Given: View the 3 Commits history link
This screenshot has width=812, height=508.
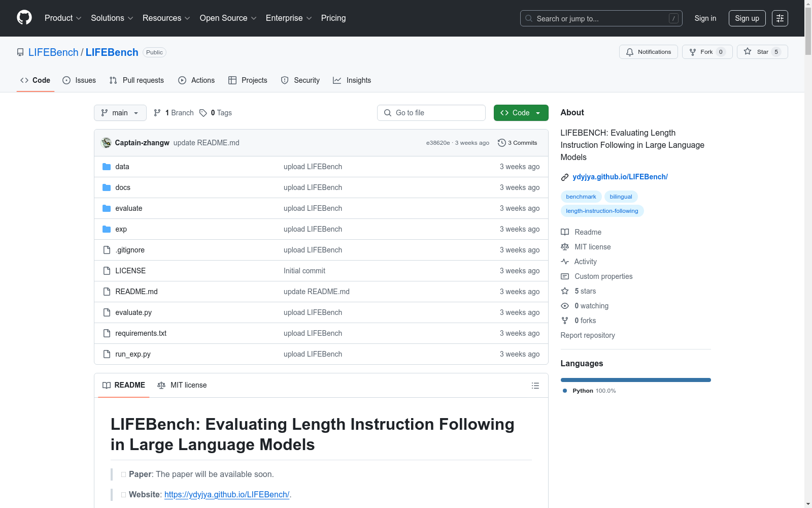Looking at the screenshot, I should pos(518,143).
